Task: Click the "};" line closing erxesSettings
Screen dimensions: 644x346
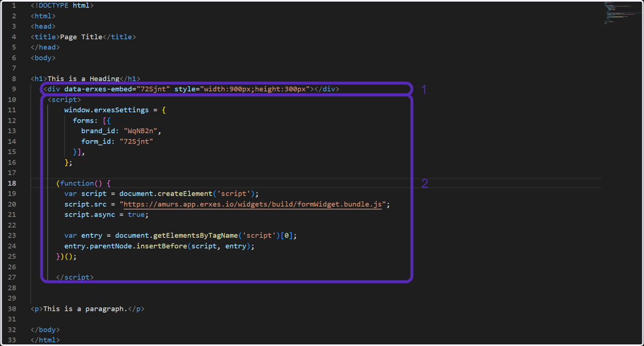Action: pyautogui.click(x=69, y=162)
